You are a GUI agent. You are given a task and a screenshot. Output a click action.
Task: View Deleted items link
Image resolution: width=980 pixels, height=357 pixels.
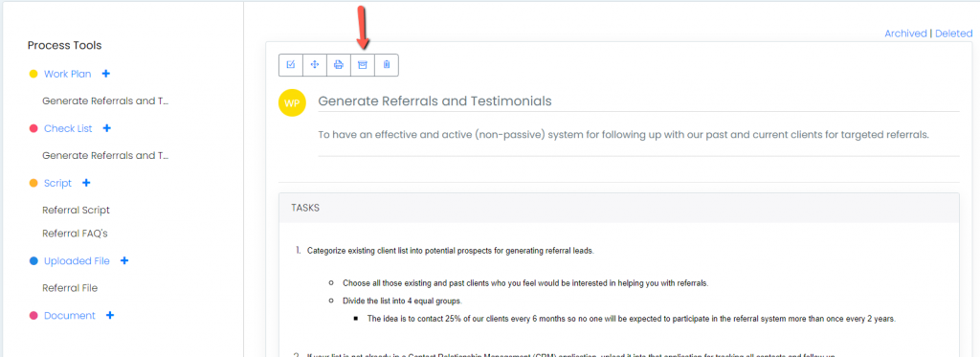pos(954,33)
